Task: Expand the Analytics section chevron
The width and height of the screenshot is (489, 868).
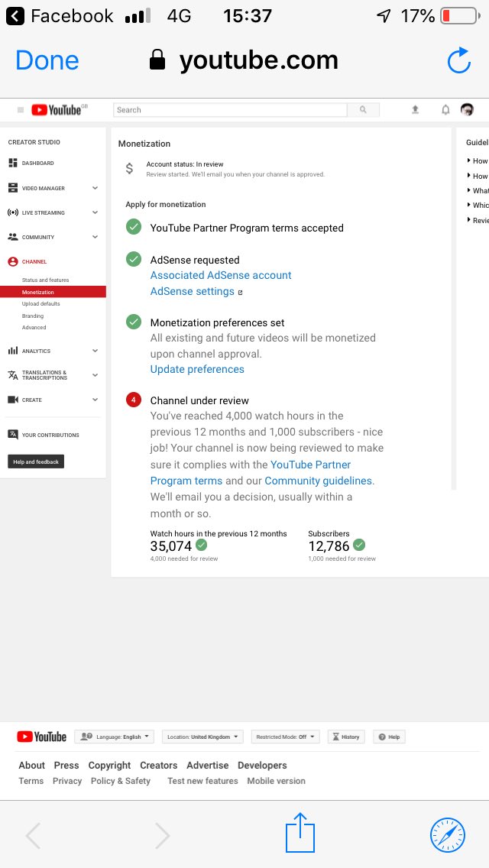Action: coord(96,351)
